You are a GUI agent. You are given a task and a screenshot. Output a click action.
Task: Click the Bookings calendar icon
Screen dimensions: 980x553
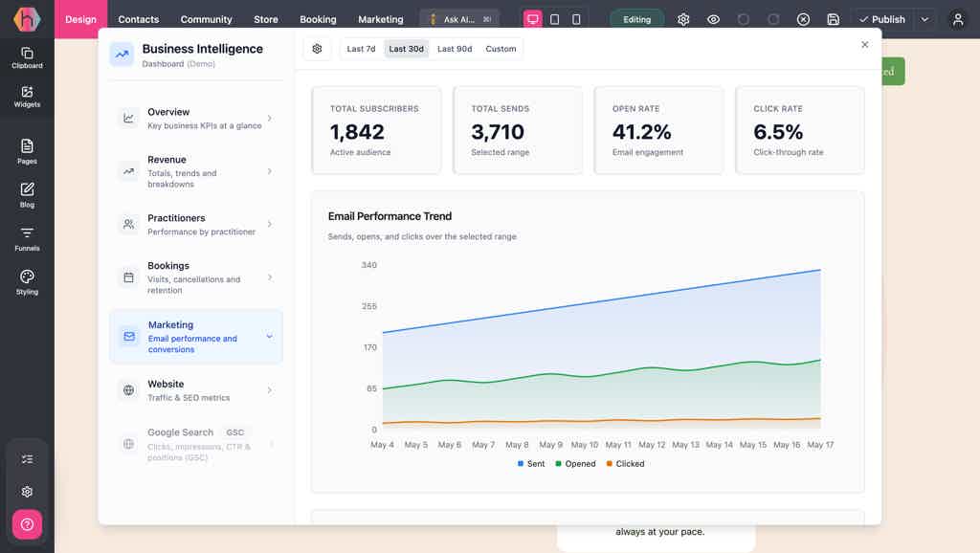(129, 277)
